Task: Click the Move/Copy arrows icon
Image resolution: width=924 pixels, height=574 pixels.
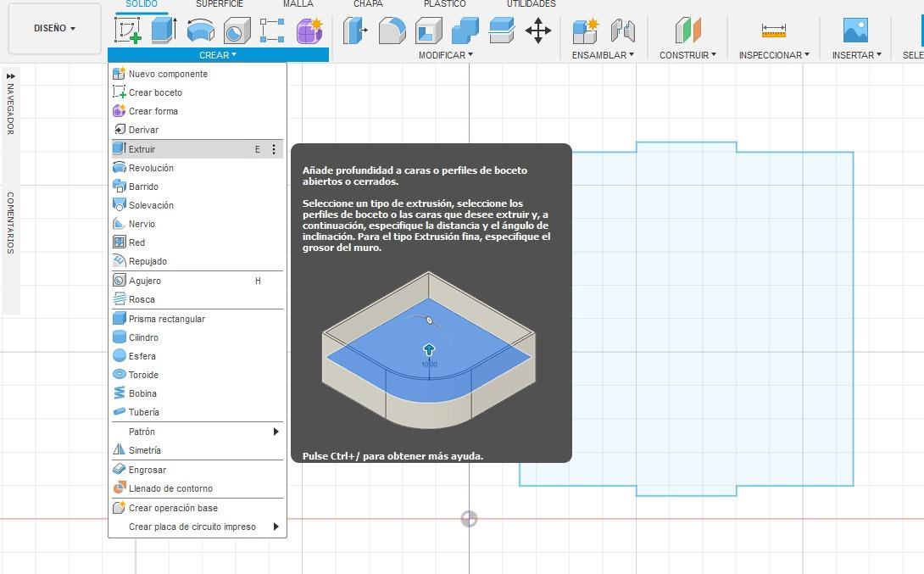Action: (538, 30)
